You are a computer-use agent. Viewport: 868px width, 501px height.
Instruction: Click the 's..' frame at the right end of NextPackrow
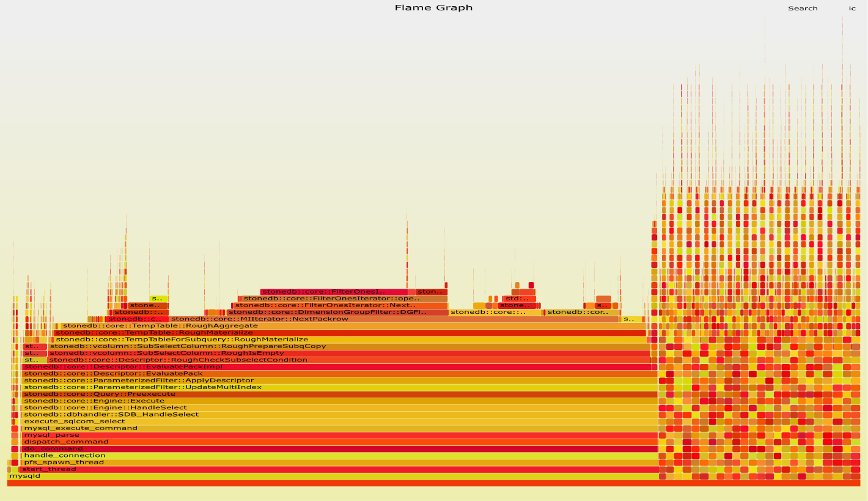(632, 319)
